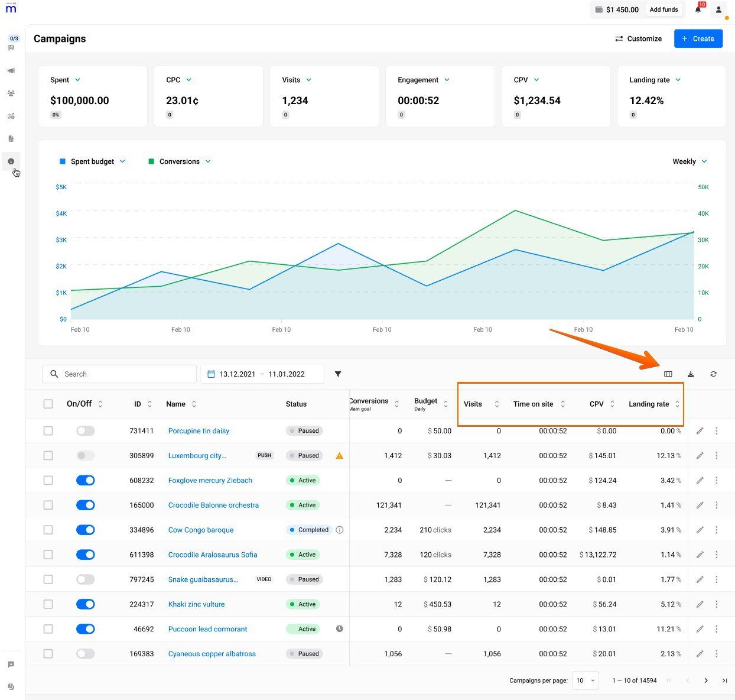Open the column settings icon
This screenshot has width=735, height=700.
(x=668, y=374)
